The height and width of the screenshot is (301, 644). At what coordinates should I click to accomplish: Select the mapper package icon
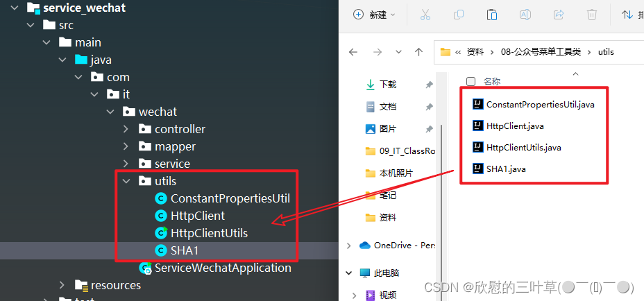click(145, 146)
